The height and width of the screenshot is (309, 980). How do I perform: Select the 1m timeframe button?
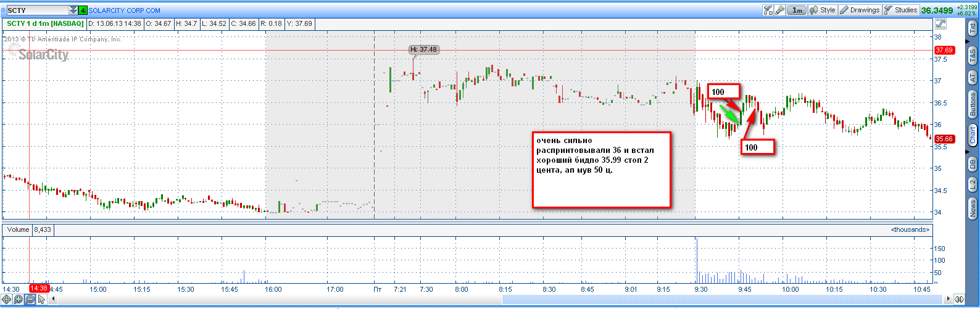[x=797, y=10]
